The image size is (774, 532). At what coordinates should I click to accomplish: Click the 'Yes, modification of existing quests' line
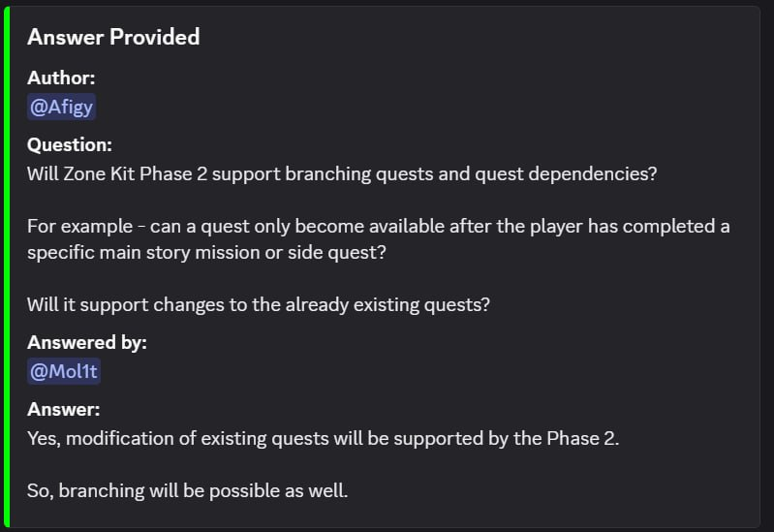(x=324, y=439)
